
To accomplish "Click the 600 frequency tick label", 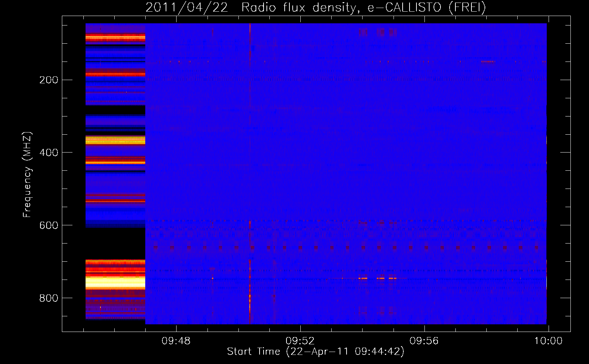I will (x=49, y=225).
